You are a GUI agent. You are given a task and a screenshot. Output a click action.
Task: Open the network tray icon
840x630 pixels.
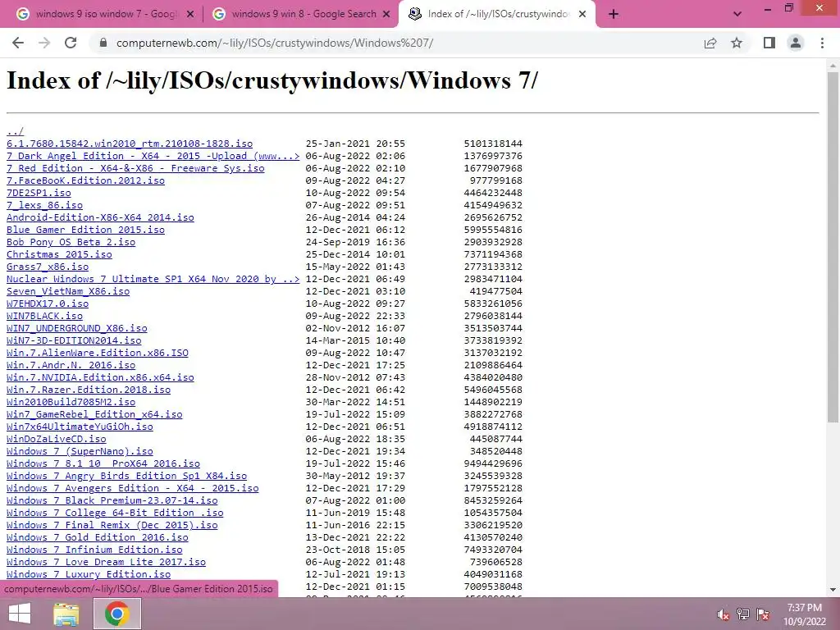[x=743, y=614]
